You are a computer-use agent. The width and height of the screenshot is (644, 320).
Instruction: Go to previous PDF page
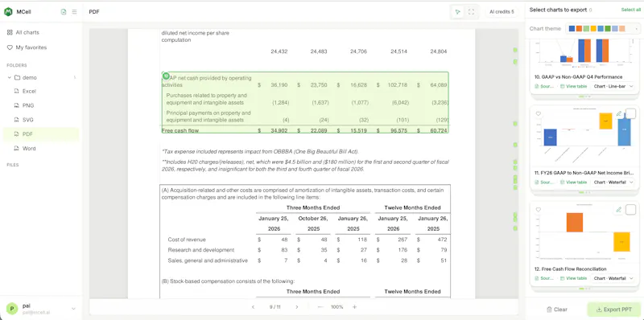(253, 307)
